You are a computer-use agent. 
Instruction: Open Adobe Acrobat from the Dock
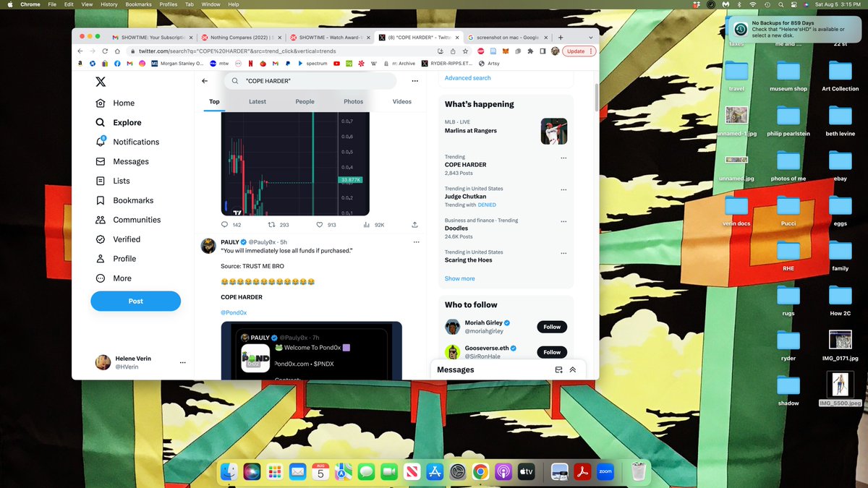point(583,472)
